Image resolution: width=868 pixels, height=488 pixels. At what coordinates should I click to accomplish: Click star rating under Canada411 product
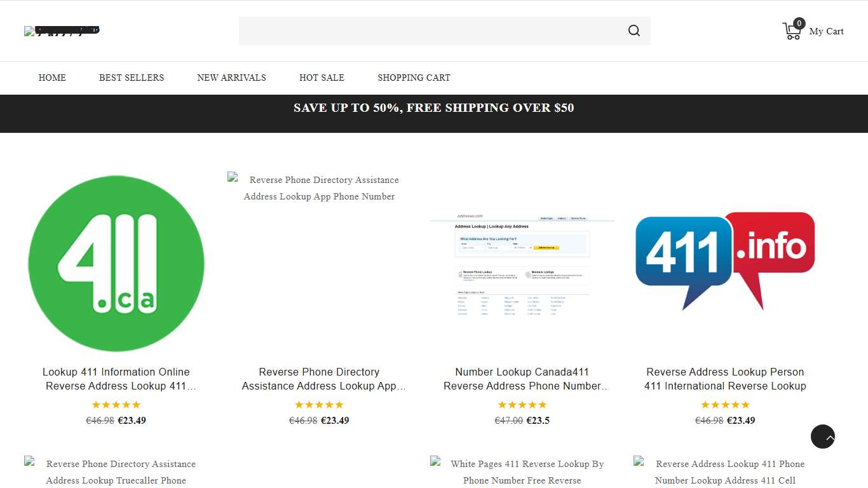pos(522,405)
